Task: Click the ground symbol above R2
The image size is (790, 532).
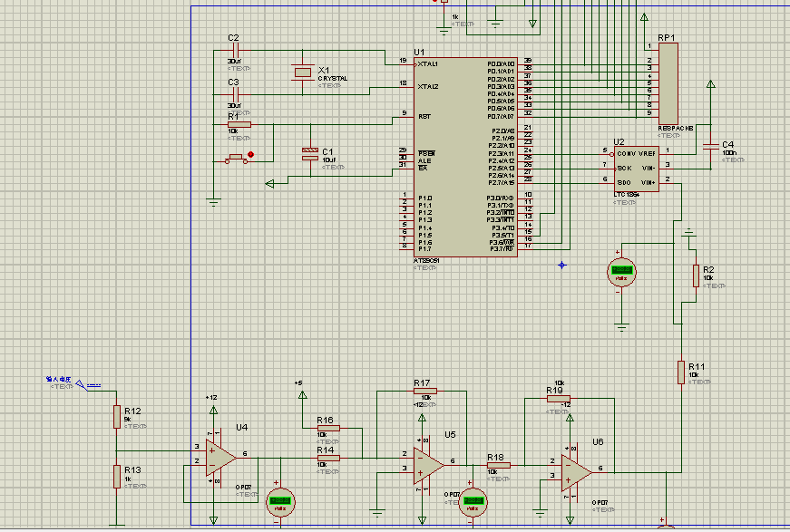Action: [x=688, y=233]
